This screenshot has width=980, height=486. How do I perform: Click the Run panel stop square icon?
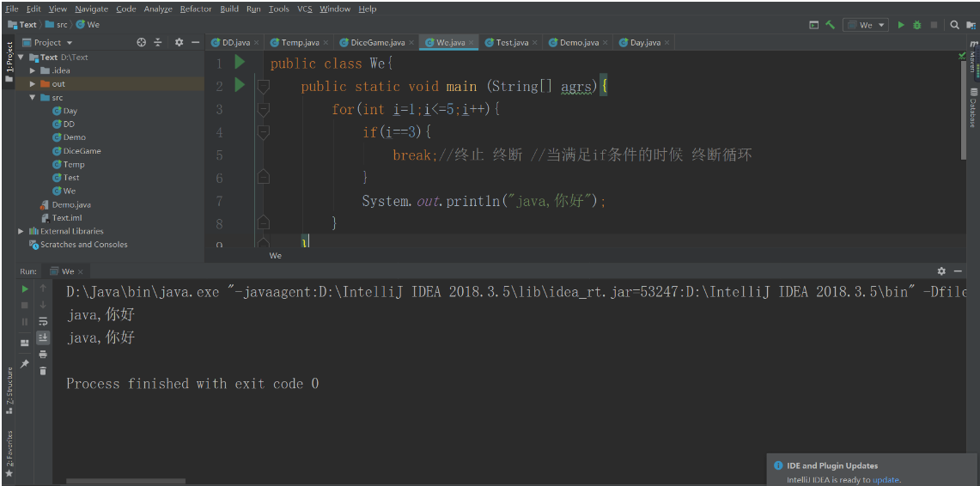point(25,305)
